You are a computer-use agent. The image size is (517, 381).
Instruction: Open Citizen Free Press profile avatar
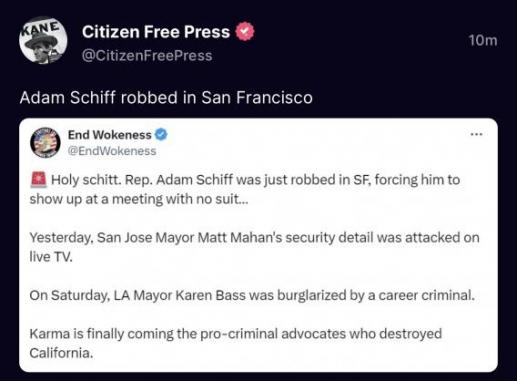tap(43, 40)
